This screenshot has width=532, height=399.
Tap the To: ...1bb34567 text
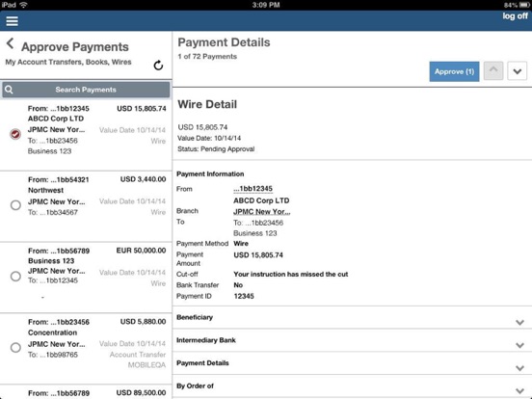coord(53,212)
